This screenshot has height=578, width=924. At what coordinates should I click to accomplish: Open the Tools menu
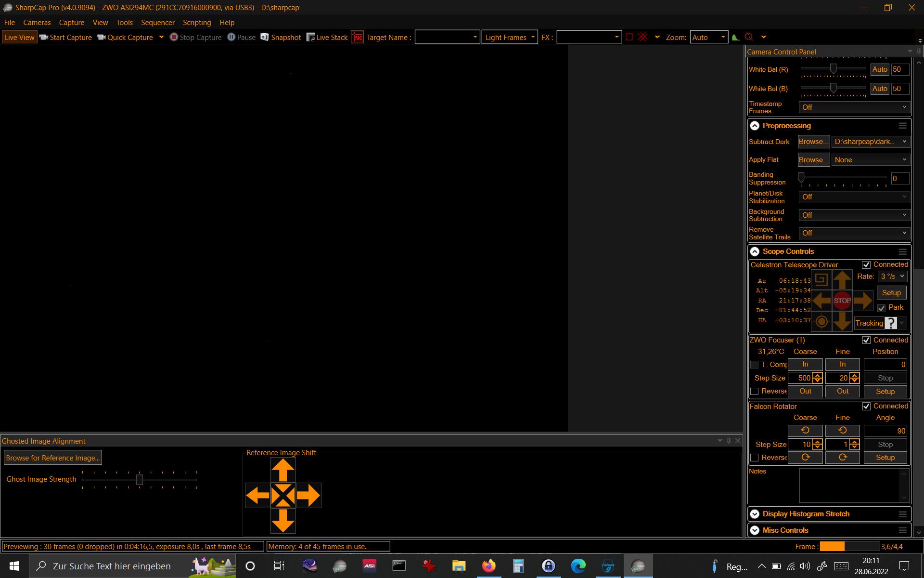point(124,23)
